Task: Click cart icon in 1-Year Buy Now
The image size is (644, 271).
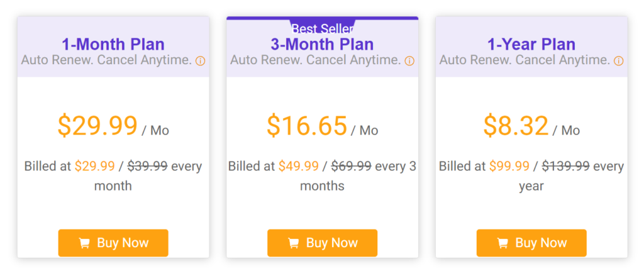Action: 502,243
